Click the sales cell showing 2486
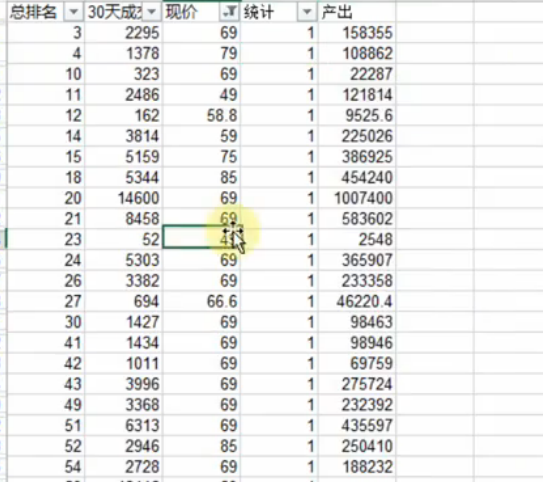The height and width of the screenshot is (482, 543). [x=123, y=95]
